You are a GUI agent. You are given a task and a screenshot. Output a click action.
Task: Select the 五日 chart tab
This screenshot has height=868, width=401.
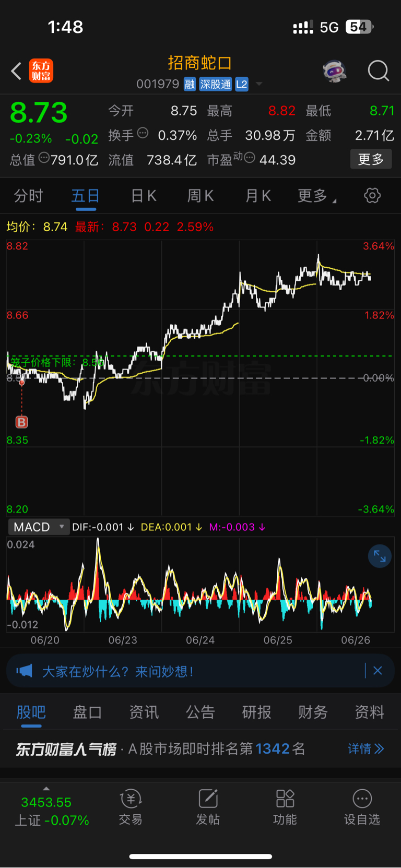[x=86, y=196]
